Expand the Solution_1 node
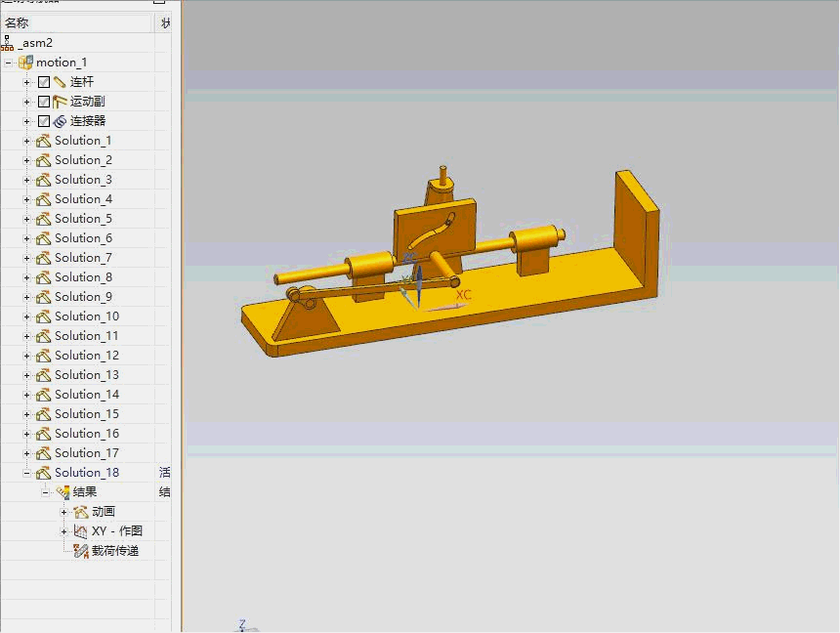840x633 pixels. coord(26,141)
